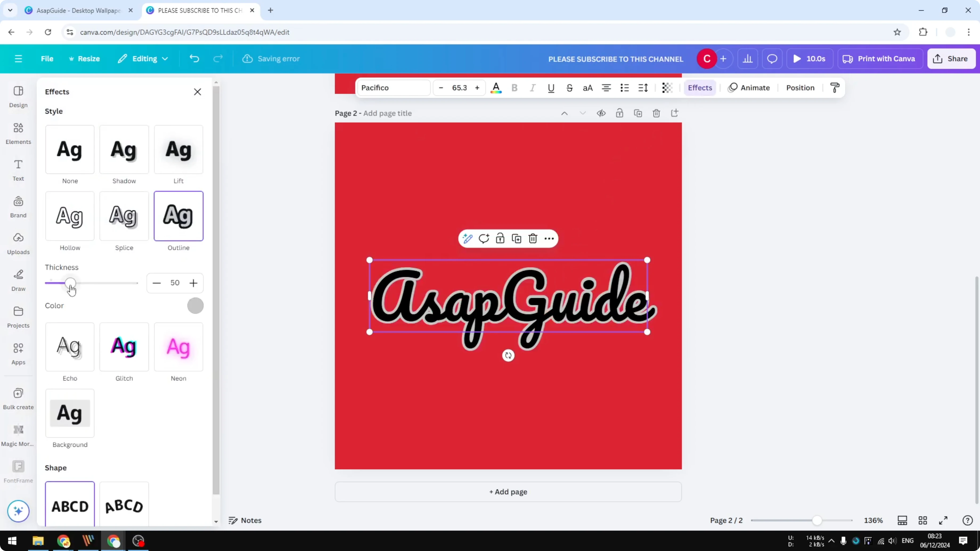Click the Share button
The width and height of the screenshot is (980, 551).
point(951,59)
